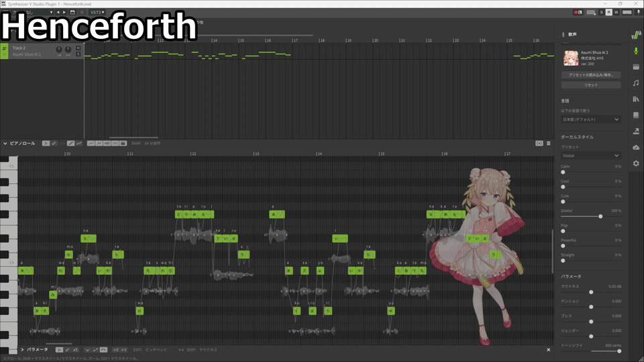Click the Synthesizer V logo icon in sidebar
This screenshot has height=362, width=644.
[x=636, y=36]
